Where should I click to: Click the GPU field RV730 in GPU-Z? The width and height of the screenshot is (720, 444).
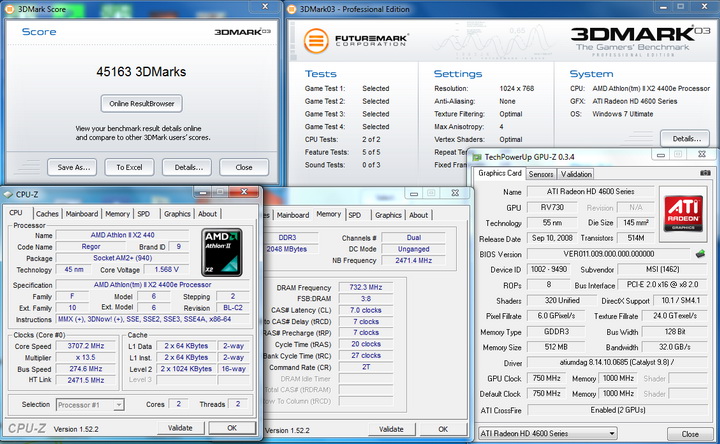(x=552, y=207)
